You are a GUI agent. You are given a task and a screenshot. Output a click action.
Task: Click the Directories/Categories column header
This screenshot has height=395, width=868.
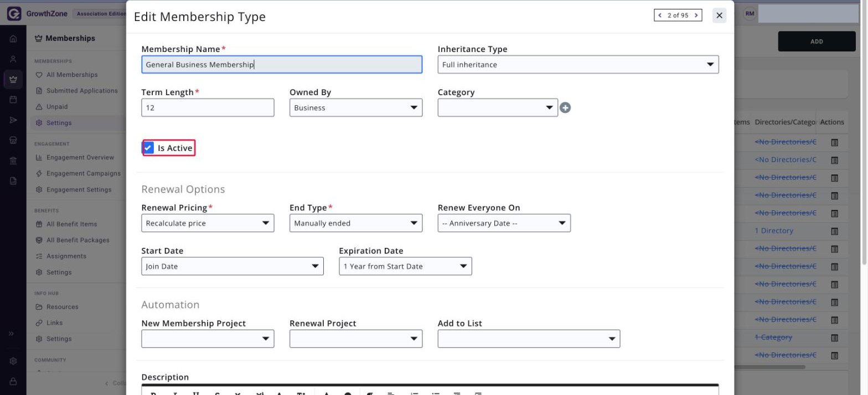pyautogui.click(x=786, y=122)
